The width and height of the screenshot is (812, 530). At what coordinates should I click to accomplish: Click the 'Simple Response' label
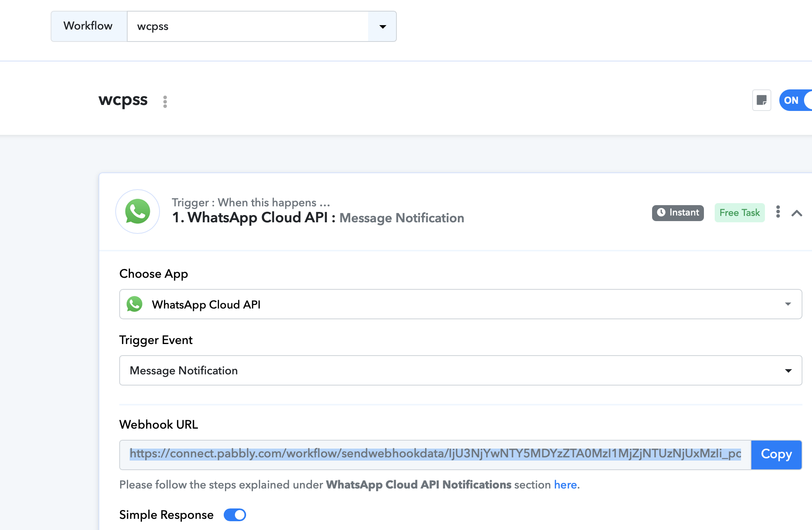click(x=166, y=515)
